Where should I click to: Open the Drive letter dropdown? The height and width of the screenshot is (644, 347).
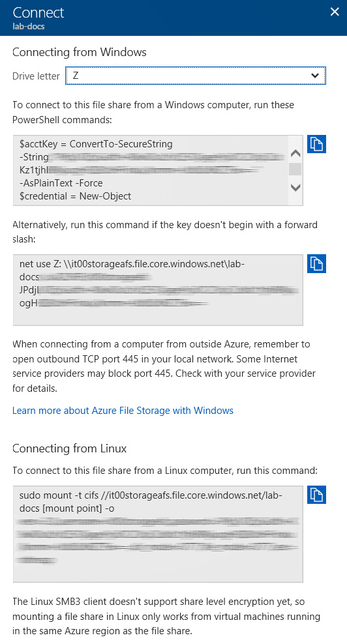point(195,76)
